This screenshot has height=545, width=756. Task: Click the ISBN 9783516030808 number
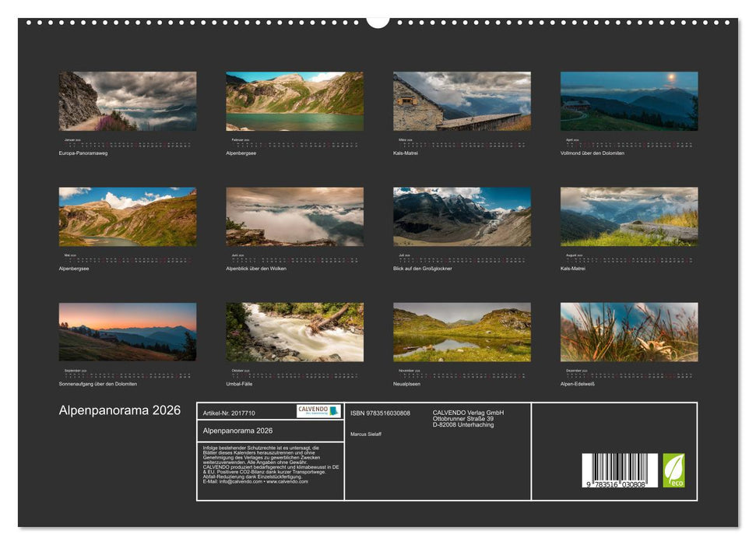(x=379, y=413)
